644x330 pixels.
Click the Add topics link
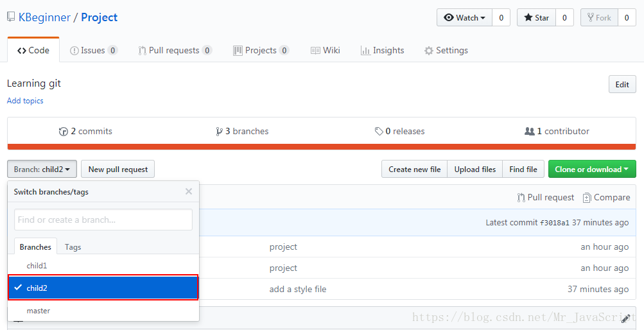pyautogui.click(x=25, y=101)
